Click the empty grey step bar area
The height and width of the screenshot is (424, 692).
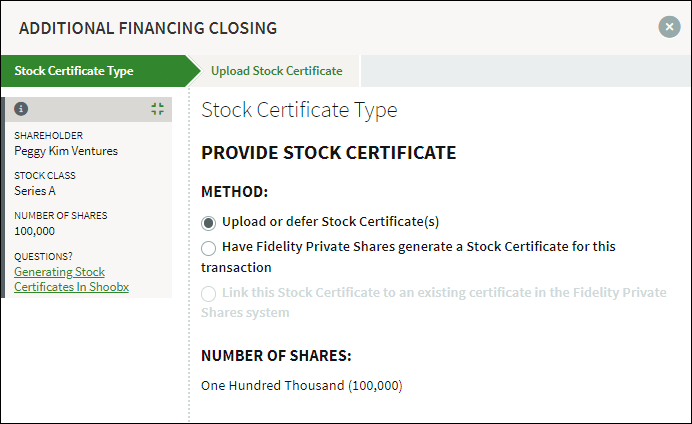tap(526, 71)
